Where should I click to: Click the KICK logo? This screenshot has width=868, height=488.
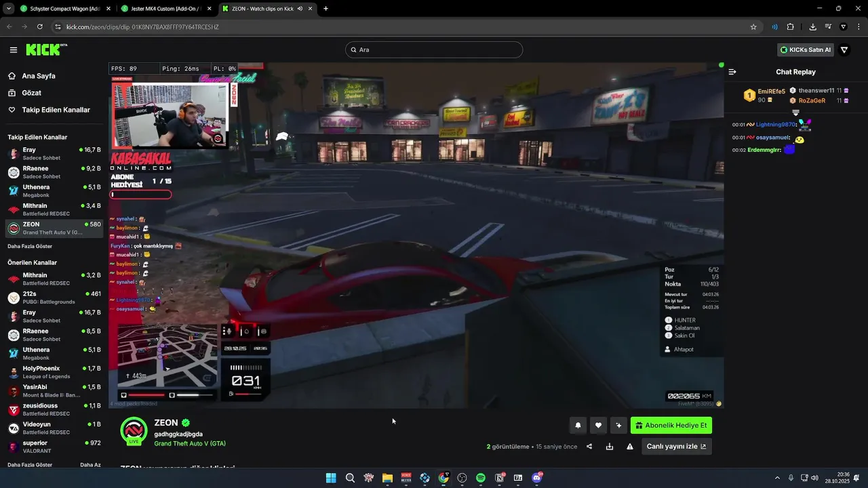point(46,49)
